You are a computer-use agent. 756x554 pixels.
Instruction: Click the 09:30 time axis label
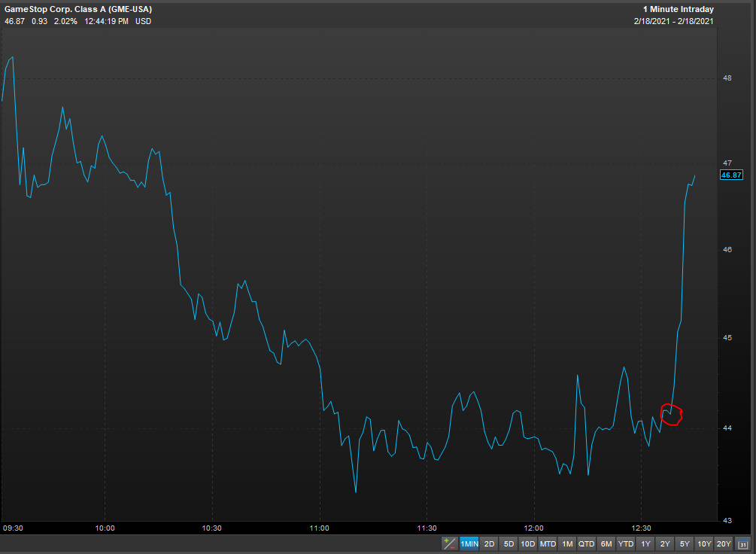pyautogui.click(x=13, y=528)
